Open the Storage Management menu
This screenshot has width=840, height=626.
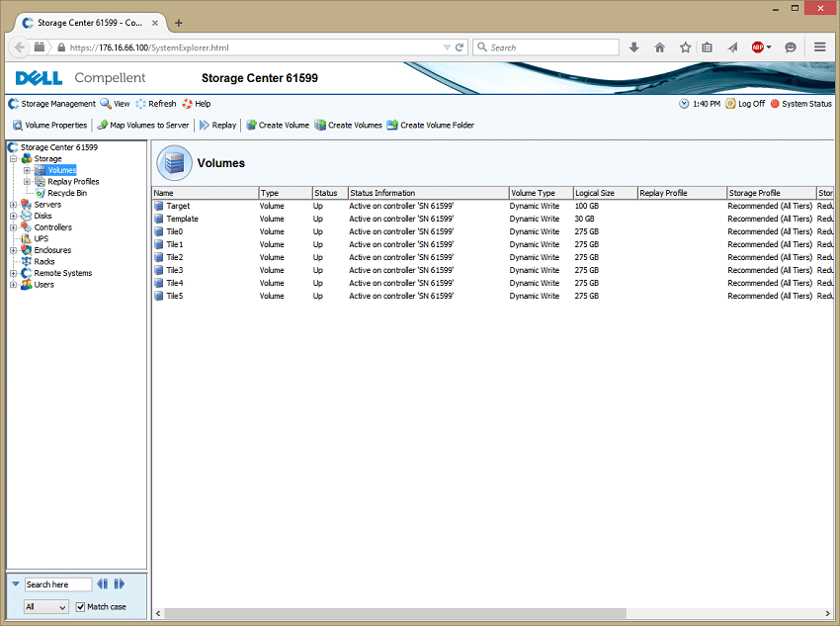coord(52,104)
